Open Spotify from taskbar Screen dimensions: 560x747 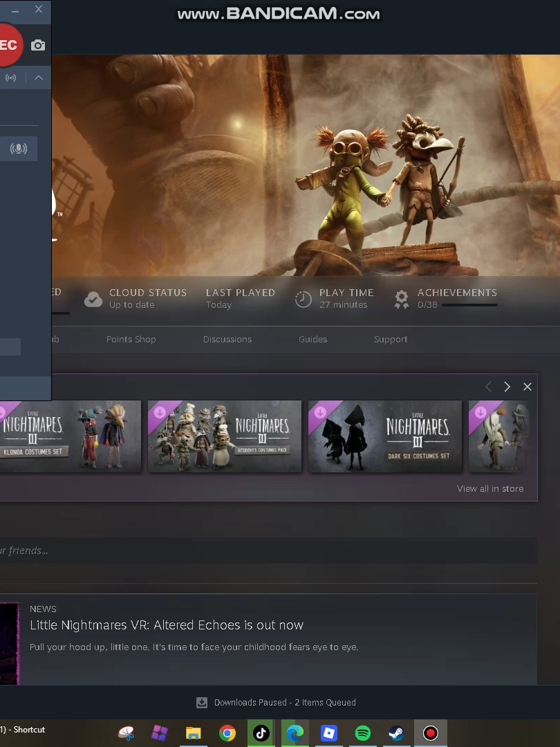pyautogui.click(x=362, y=733)
